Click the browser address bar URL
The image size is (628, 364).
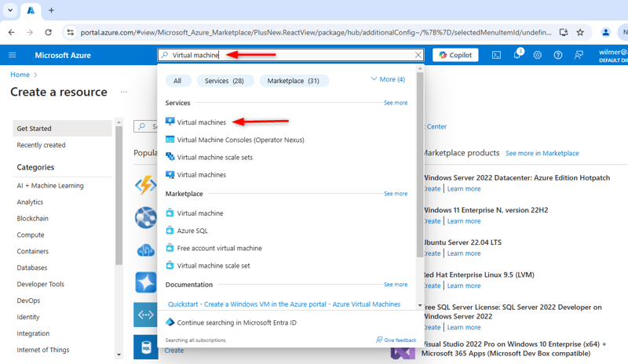[x=316, y=32]
